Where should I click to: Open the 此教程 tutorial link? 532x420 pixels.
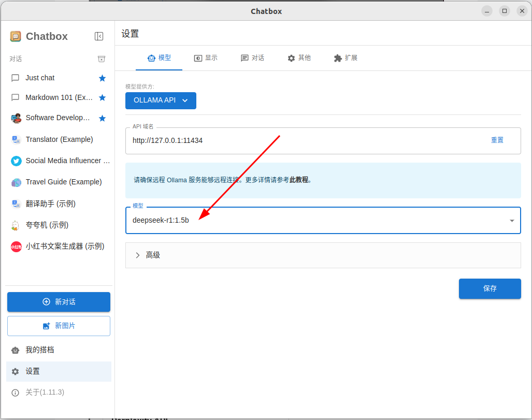coord(298,180)
